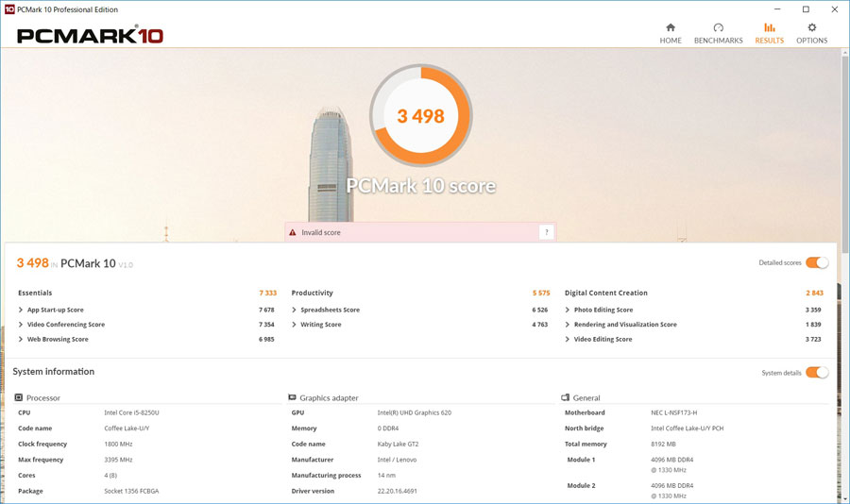Click the question mark help button
This screenshot has width=850, height=504.
click(x=546, y=232)
